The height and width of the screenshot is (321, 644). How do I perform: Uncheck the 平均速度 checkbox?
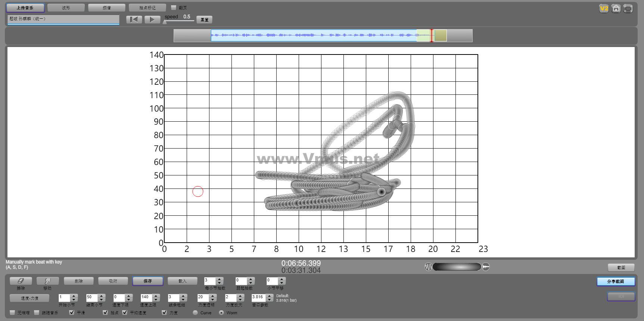point(125,312)
